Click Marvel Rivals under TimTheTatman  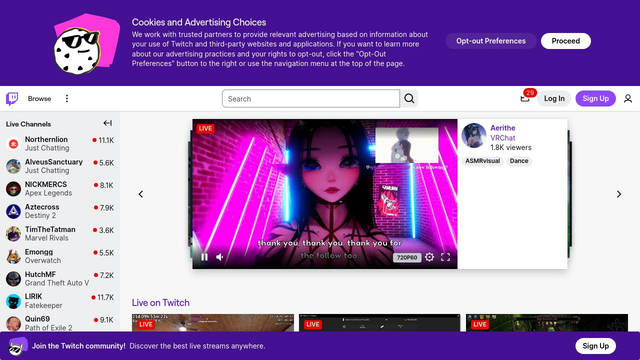click(47, 238)
